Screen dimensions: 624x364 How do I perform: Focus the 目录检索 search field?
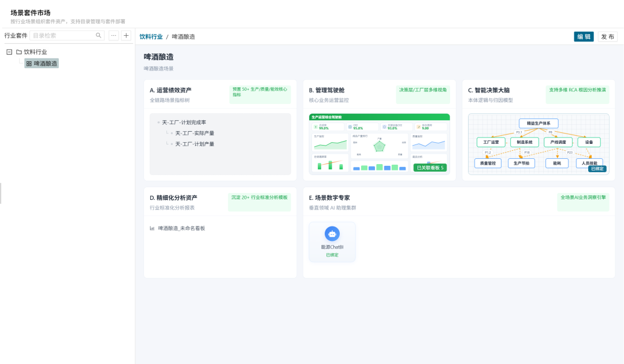67,35
